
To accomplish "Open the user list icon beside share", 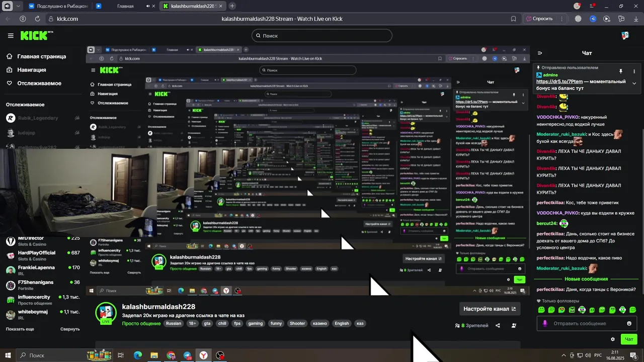I will (514, 325).
